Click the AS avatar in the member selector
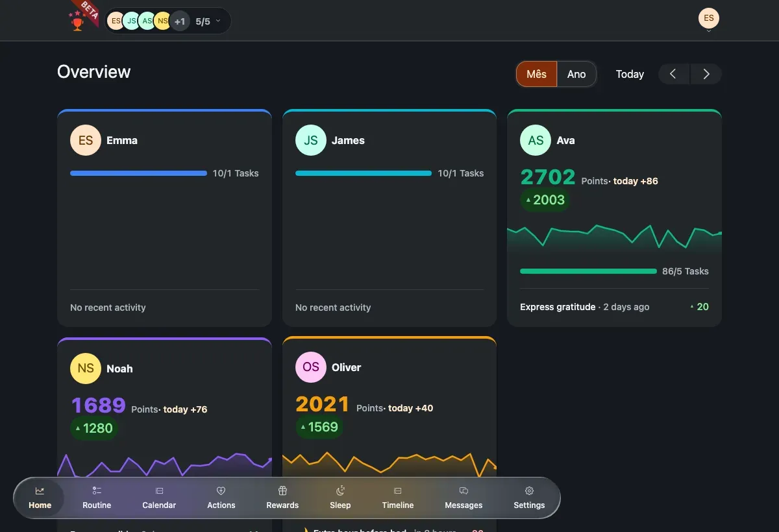 [147, 21]
